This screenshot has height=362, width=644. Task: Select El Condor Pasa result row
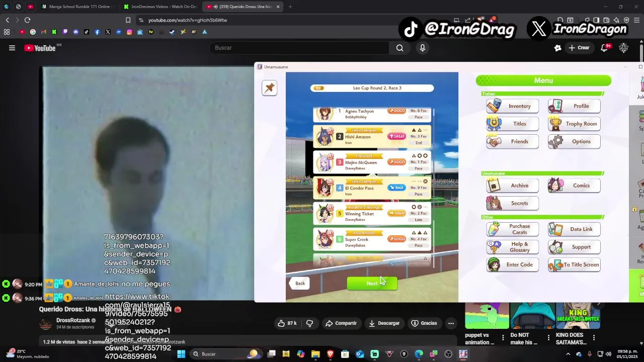[x=372, y=188]
